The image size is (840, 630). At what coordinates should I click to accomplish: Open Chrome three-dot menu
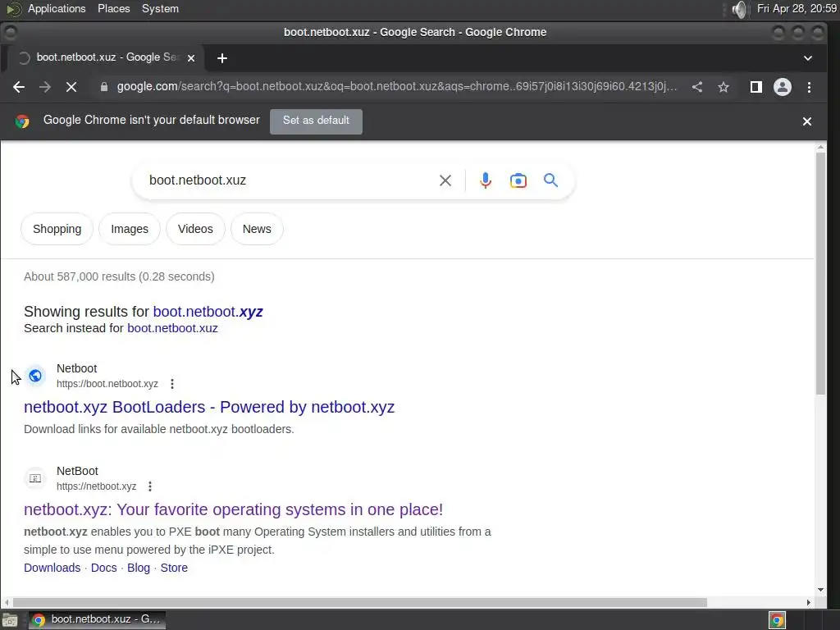[809, 87]
